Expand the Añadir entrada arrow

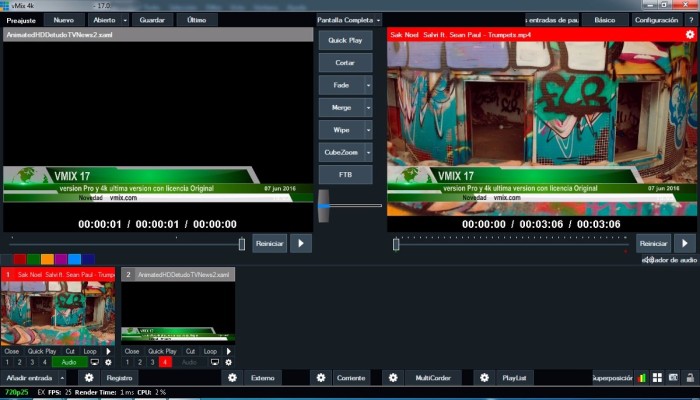pyautogui.click(x=62, y=378)
